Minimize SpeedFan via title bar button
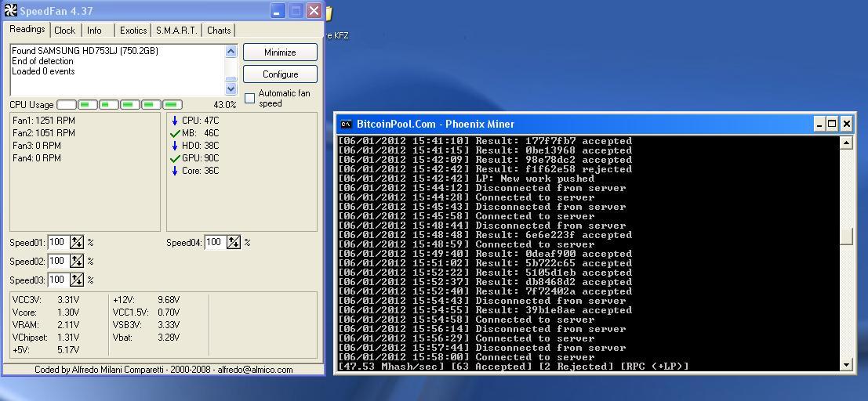Image resolution: width=868 pixels, height=401 pixels. (x=278, y=10)
